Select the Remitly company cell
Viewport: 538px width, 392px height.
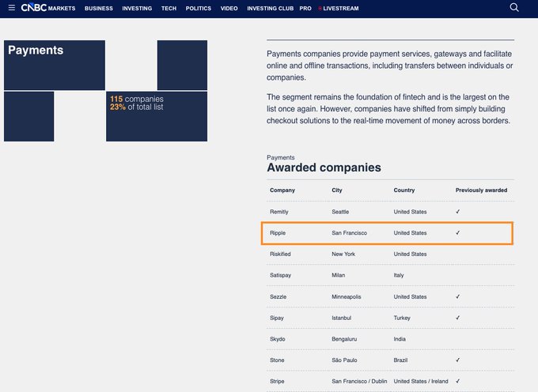click(x=279, y=212)
